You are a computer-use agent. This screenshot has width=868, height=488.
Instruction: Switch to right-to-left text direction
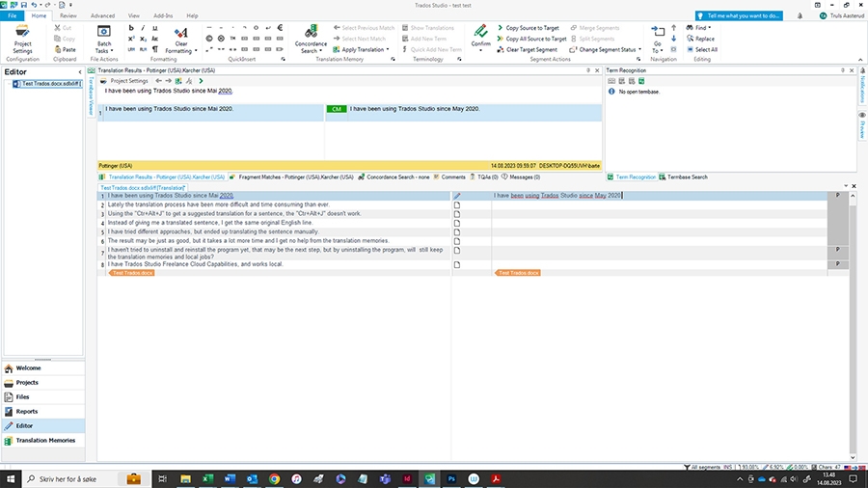143,49
